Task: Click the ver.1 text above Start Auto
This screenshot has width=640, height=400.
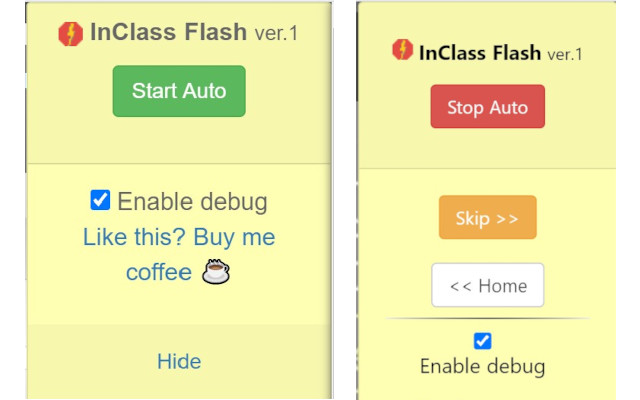Action: click(x=277, y=34)
